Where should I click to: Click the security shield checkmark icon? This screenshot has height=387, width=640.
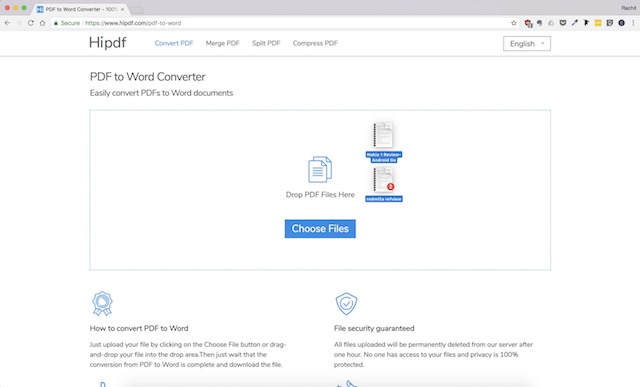point(347,303)
